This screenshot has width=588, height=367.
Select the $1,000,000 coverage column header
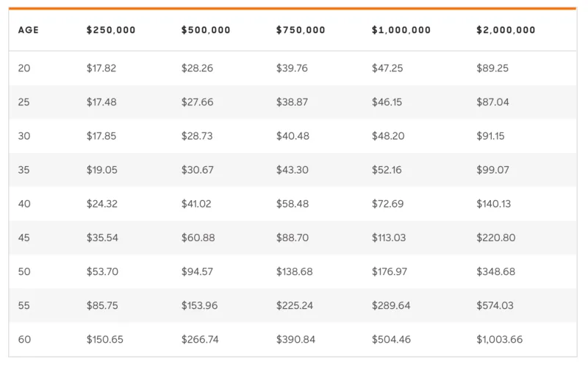tap(401, 31)
